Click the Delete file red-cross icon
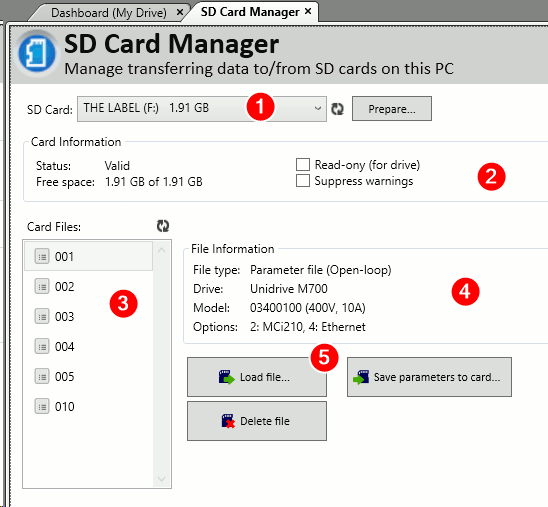The height and width of the screenshot is (507, 548). (x=228, y=421)
